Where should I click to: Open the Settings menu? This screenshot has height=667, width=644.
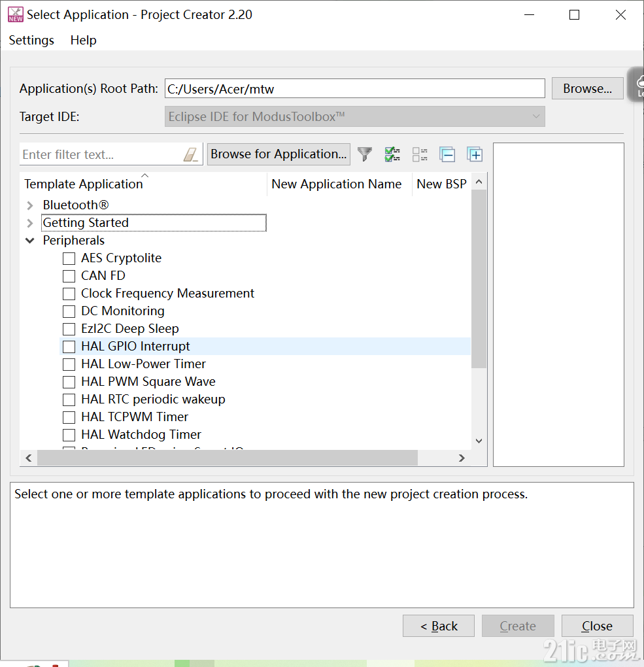point(31,40)
